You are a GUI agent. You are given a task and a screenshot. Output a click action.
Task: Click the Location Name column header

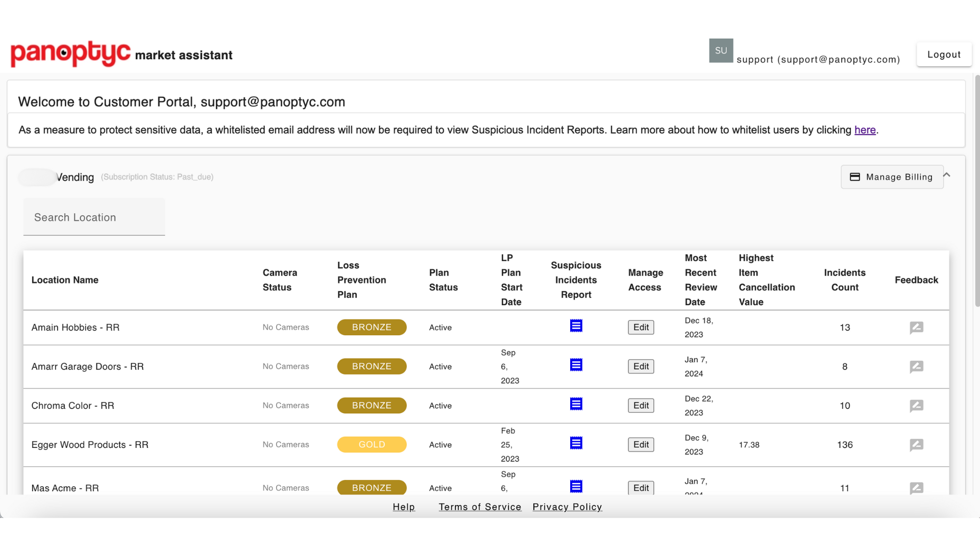(x=65, y=280)
